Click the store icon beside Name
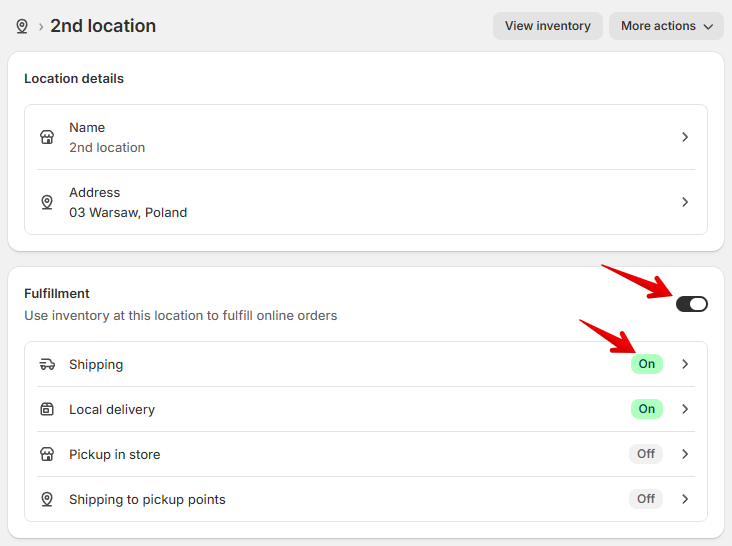This screenshot has height=546, width=732. 47,137
